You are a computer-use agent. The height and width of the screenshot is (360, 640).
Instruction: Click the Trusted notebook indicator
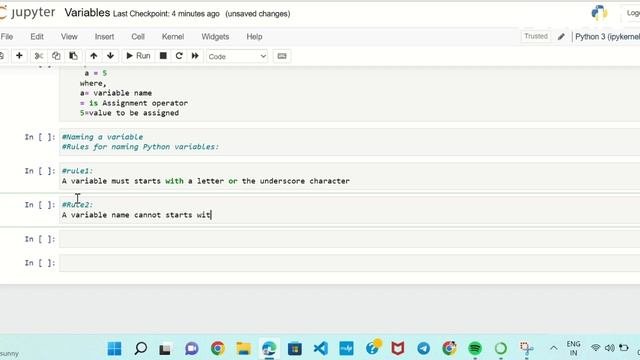pyautogui.click(x=536, y=36)
